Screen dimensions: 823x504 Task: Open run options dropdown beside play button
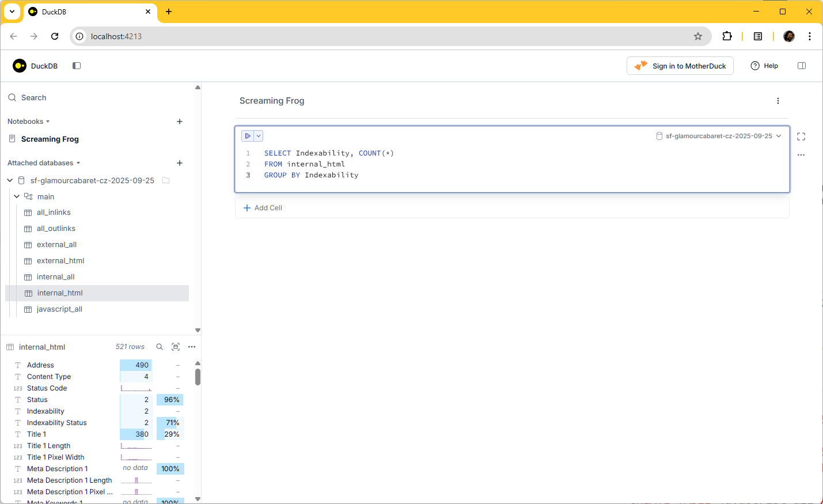(x=259, y=136)
